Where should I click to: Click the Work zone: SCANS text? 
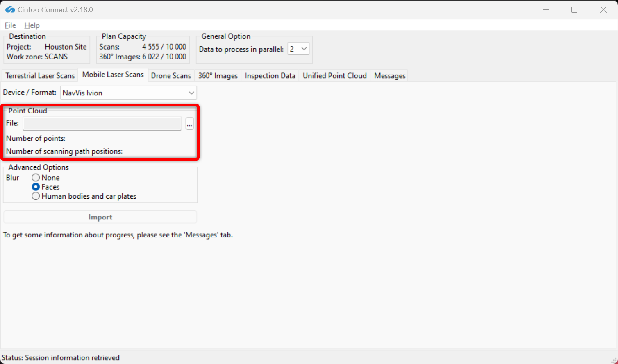37,57
